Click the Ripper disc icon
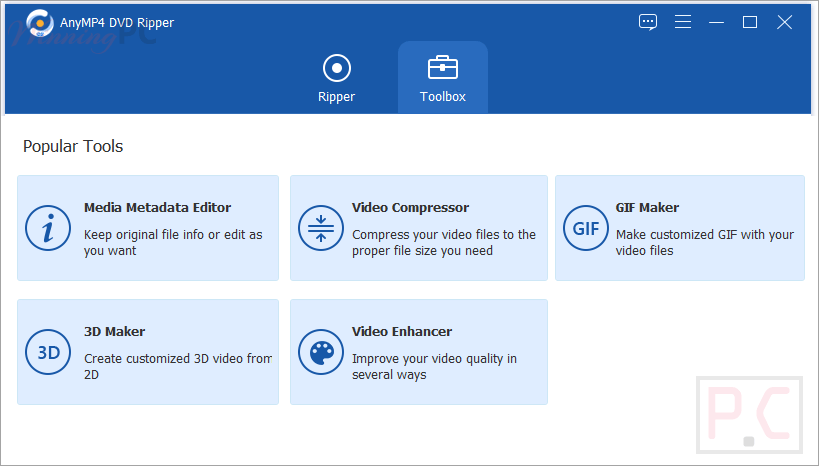The image size is (819, 466). (x=337, y=68)
